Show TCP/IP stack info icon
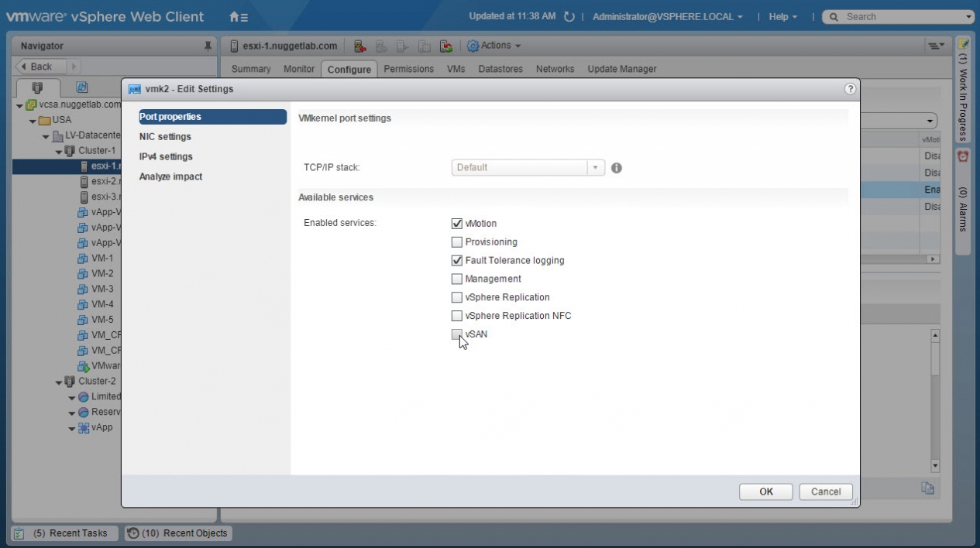Screen dimensions: 980x548 (617, 167)
